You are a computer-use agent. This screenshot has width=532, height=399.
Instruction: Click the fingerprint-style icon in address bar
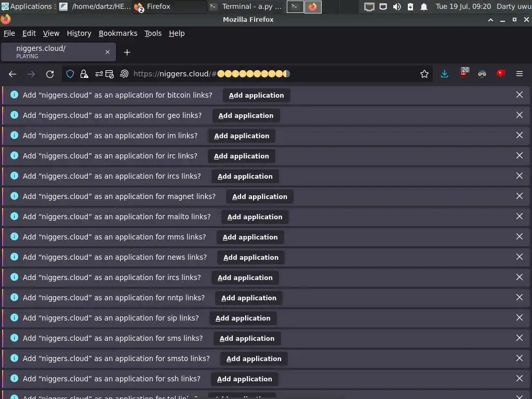point(124,74)
